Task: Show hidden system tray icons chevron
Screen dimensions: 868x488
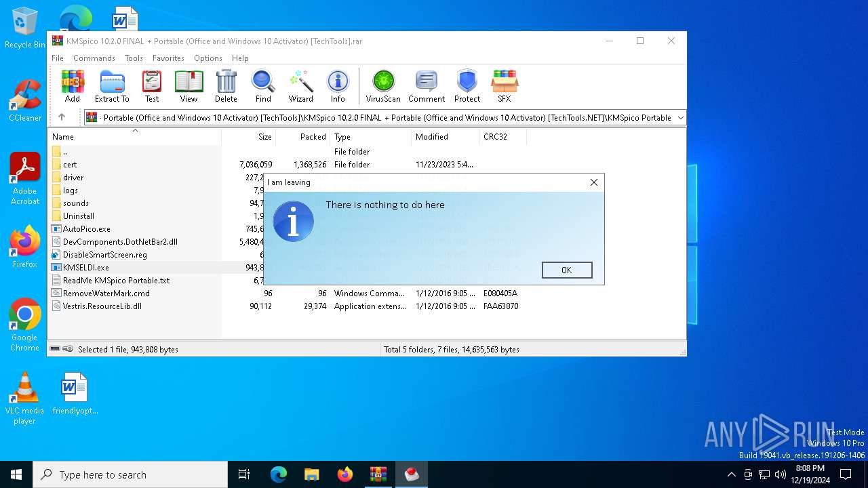Action: [x=731, y=474]
